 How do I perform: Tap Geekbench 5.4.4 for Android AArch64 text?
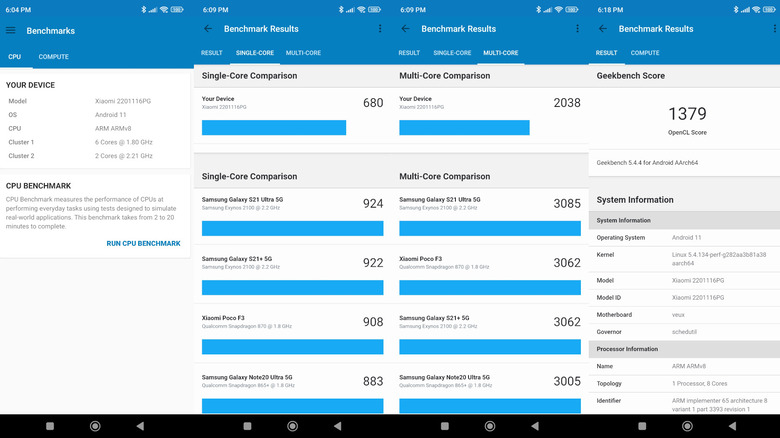pyautogui.click(x=647, y=163)
